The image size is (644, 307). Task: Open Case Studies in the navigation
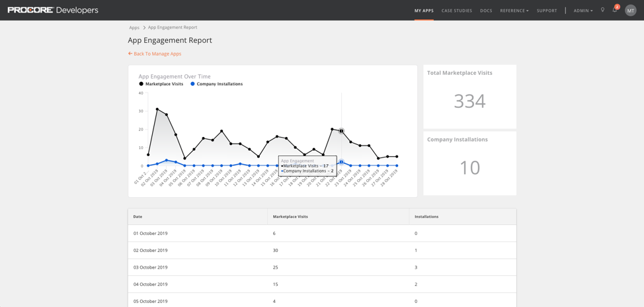(x=457, y=11)
